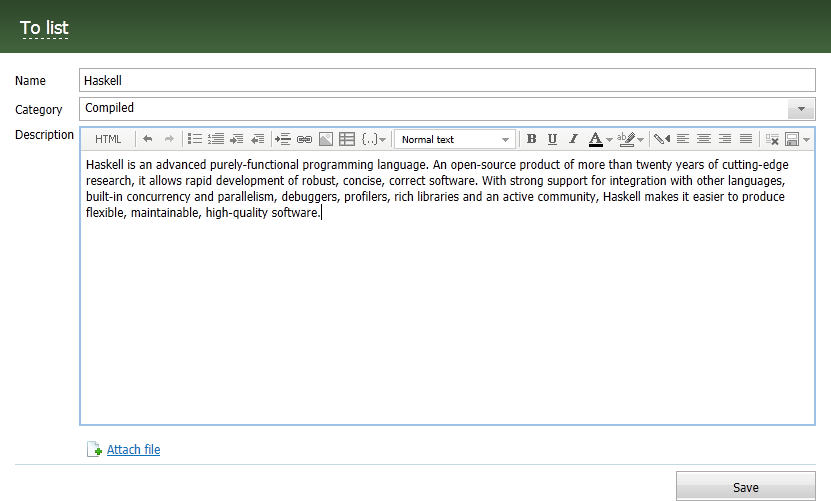Toggle bold formatting
This screenshot has height=501, width=831.
tap(531, 139)
